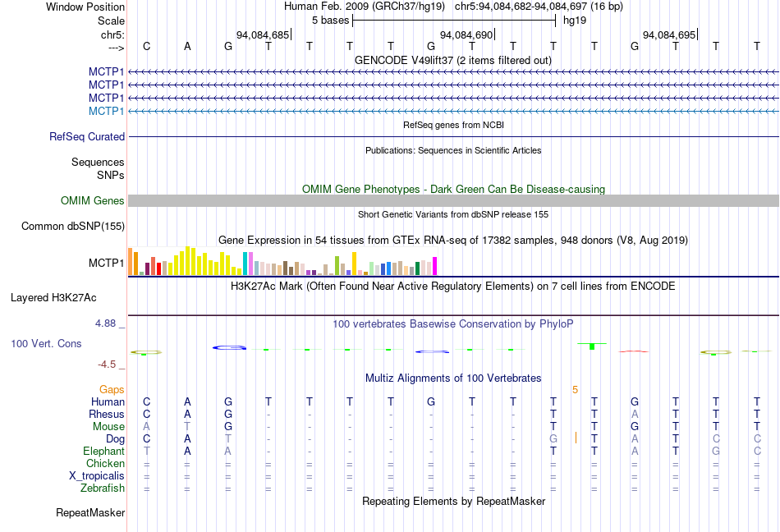Click coordinates chr5:94,084,682-94,084,697 (16 bp)
780x532 pixels.
(539, 7)
